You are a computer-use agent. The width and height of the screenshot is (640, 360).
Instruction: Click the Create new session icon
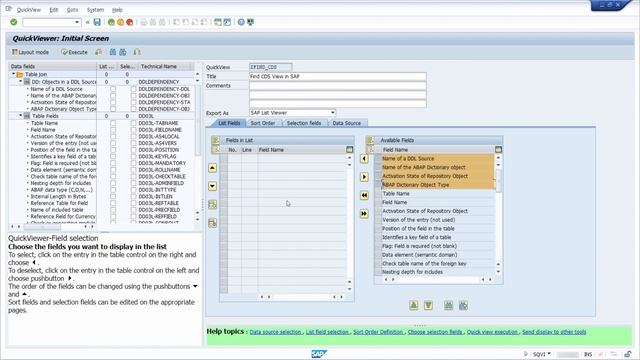coord(218,22)
